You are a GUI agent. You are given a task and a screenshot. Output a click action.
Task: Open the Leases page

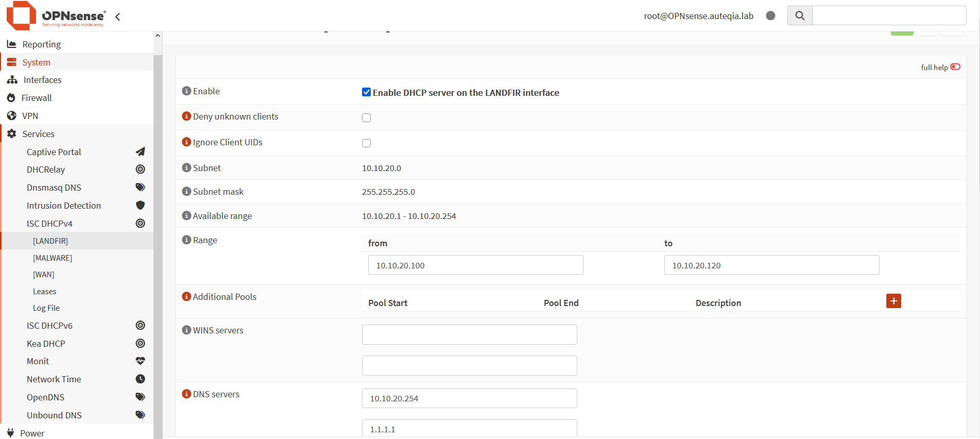(44, 291)
